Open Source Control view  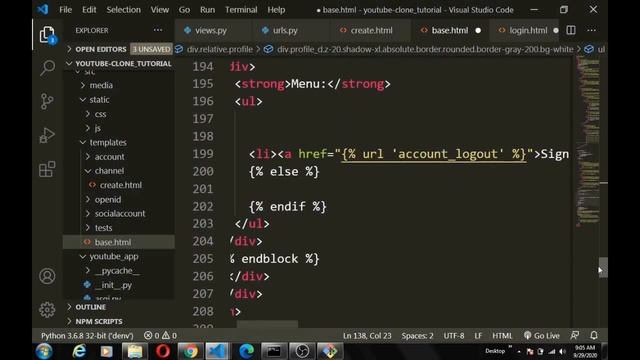(47, 101)
